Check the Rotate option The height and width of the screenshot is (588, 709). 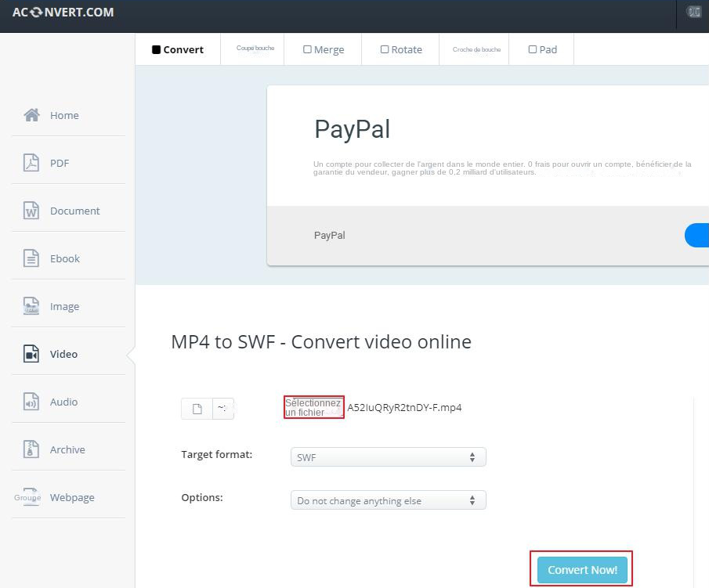pos(384,49)
